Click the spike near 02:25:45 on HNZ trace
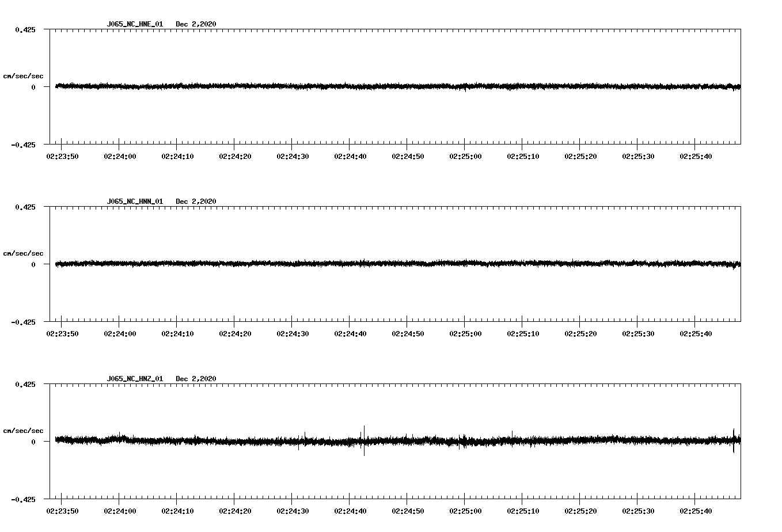 click(x=734, y=440)
